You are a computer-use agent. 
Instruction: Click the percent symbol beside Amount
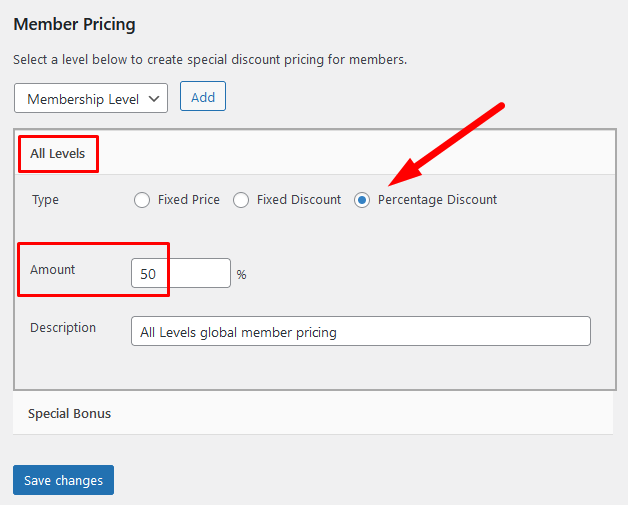click(241, 275)
